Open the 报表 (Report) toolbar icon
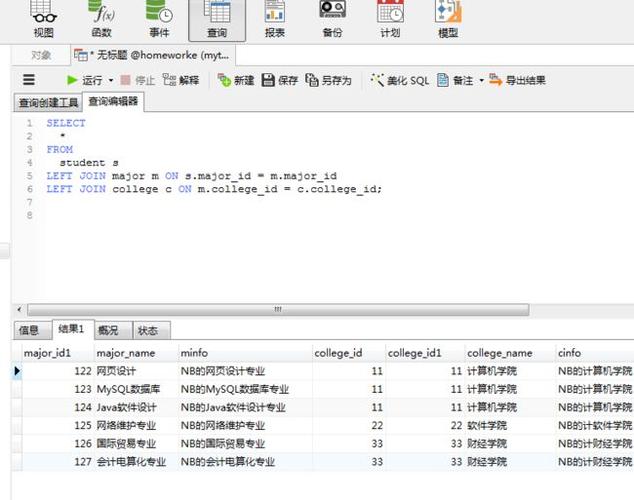The image size is (634, 500). click(x=275, y=19)
